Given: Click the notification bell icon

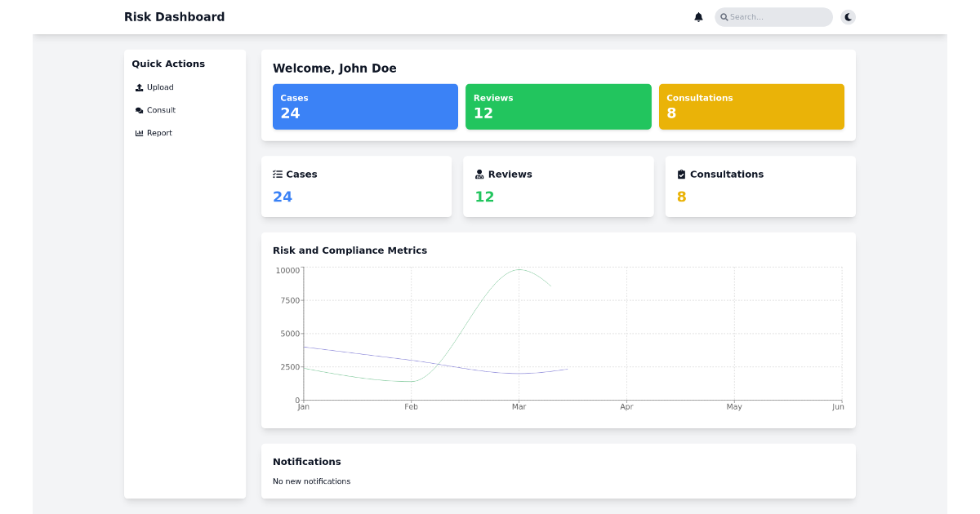Looking at the screenshot, I should coord(698,16).
